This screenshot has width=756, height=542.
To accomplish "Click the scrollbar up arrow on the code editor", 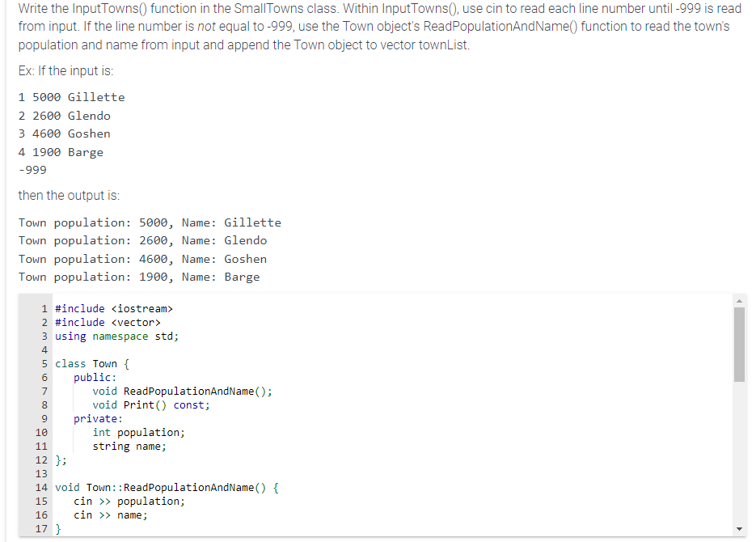I will (x=738, y=300).
